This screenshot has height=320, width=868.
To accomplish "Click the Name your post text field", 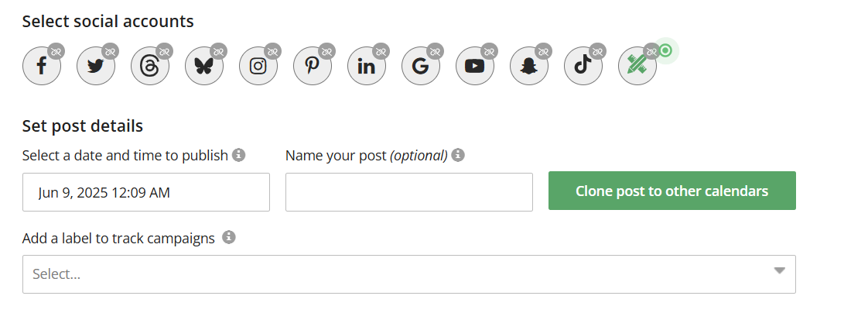I will click(x=408, y=192).
